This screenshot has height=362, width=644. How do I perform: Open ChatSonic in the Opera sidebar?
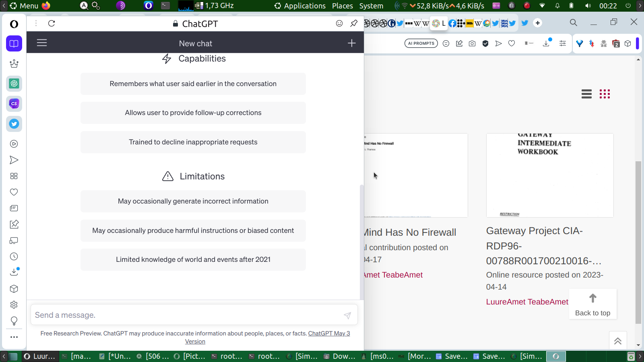point(14,104)
